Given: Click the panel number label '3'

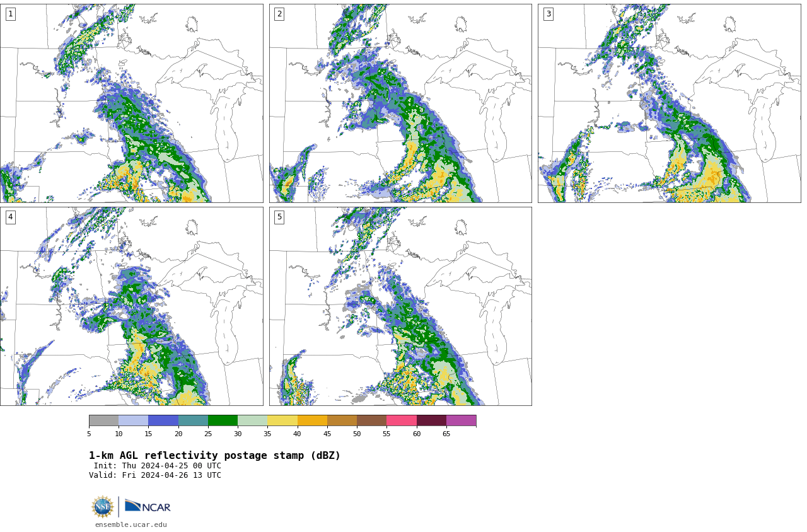Looking at the screenshot, I should pyautogui.click(x=548, y=14).
